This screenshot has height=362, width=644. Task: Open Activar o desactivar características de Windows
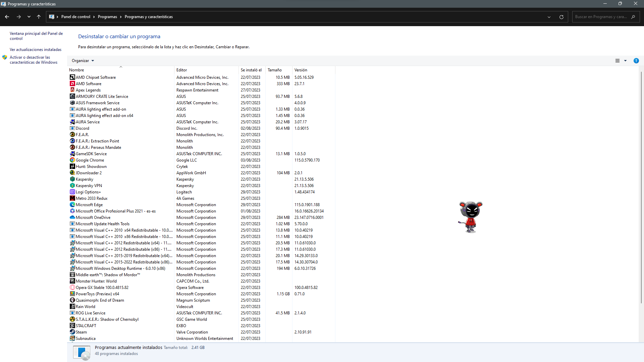click(34, 60)
